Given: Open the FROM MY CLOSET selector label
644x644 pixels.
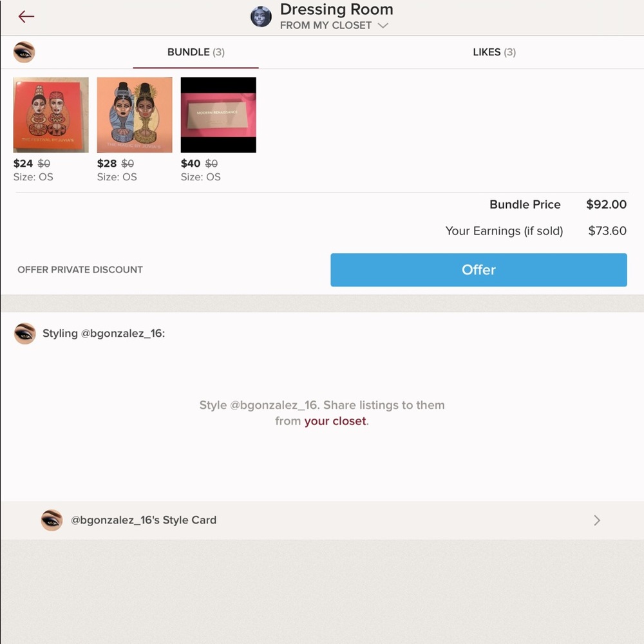Looking at the screenshot, I should click(x=326, y=26).
